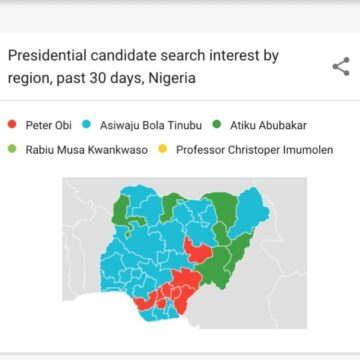Select the isolated red state in central map
Screen dimensions: 360x360
(x=197, y=251)
